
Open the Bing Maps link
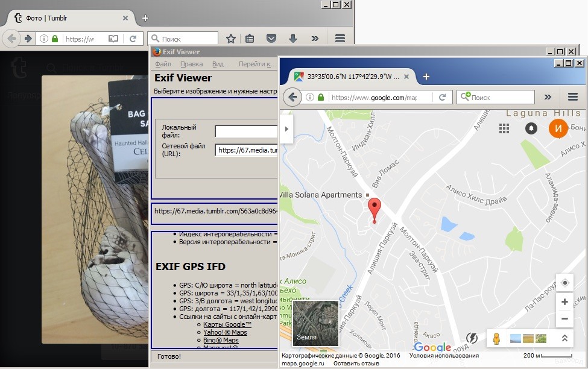click(221, 340)
